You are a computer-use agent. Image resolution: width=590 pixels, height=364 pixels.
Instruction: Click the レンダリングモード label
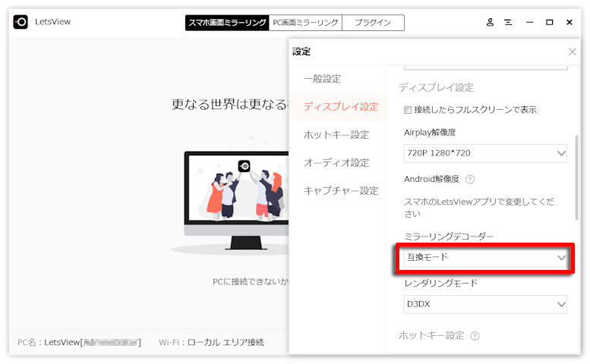coord(441,284)
